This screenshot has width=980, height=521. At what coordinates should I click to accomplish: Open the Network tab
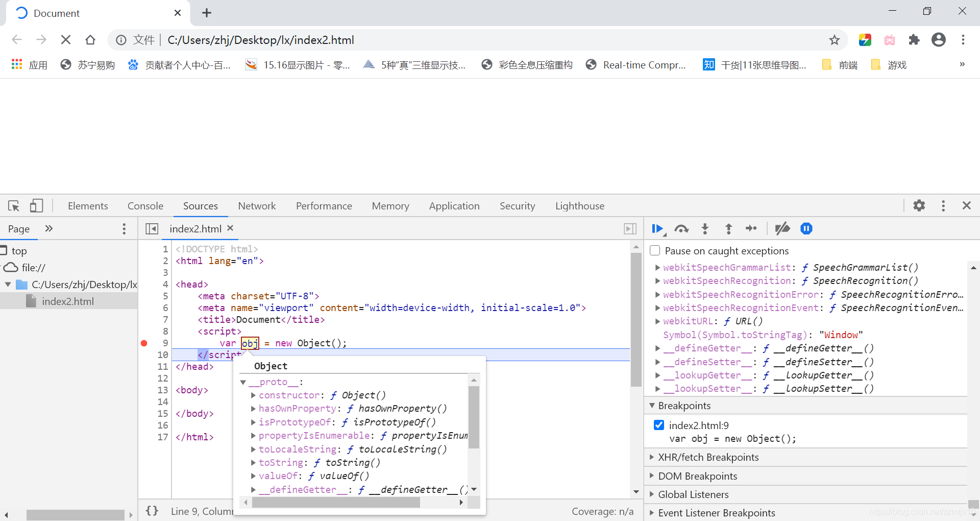point(257,206)
